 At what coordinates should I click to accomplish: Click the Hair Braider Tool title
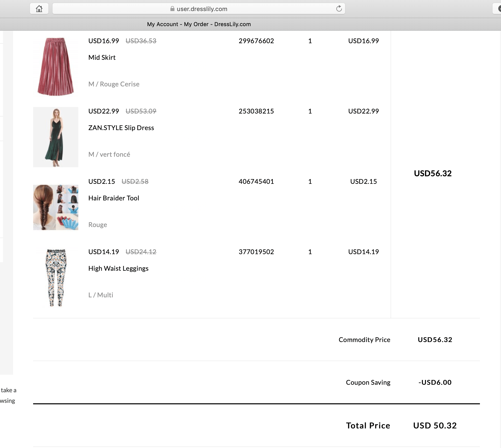[x=113, y=198]
